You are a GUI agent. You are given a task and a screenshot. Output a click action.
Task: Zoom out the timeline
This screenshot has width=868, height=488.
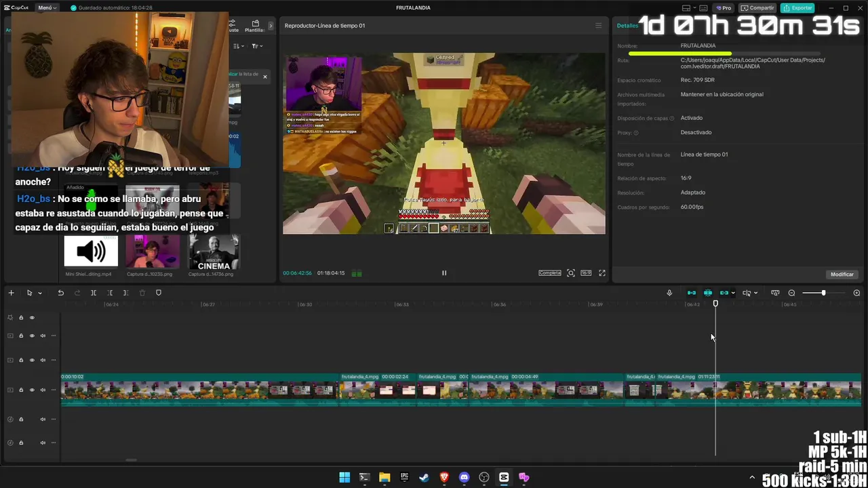click(791, 293)
